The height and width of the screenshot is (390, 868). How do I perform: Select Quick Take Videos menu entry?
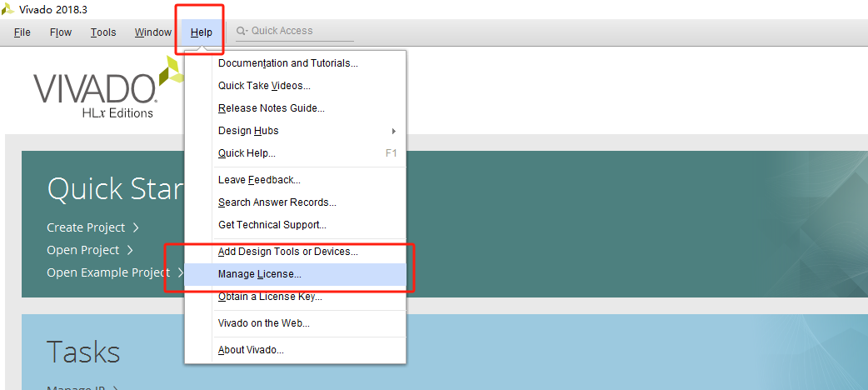point(295,86)
